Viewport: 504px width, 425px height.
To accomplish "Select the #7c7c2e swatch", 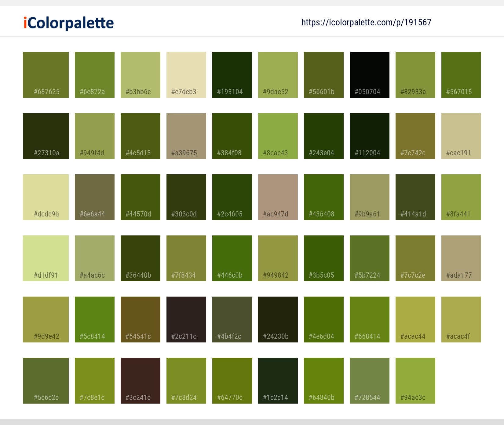I will point(415,258).
